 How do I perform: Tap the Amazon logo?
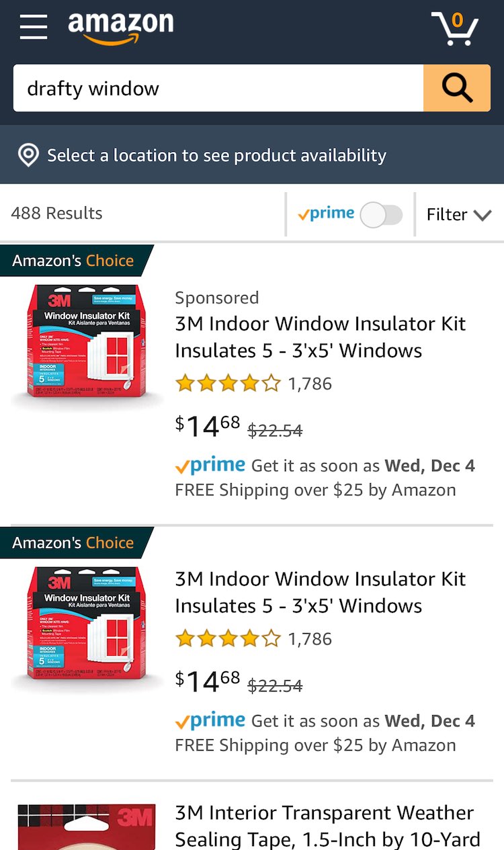click(121, 28)
